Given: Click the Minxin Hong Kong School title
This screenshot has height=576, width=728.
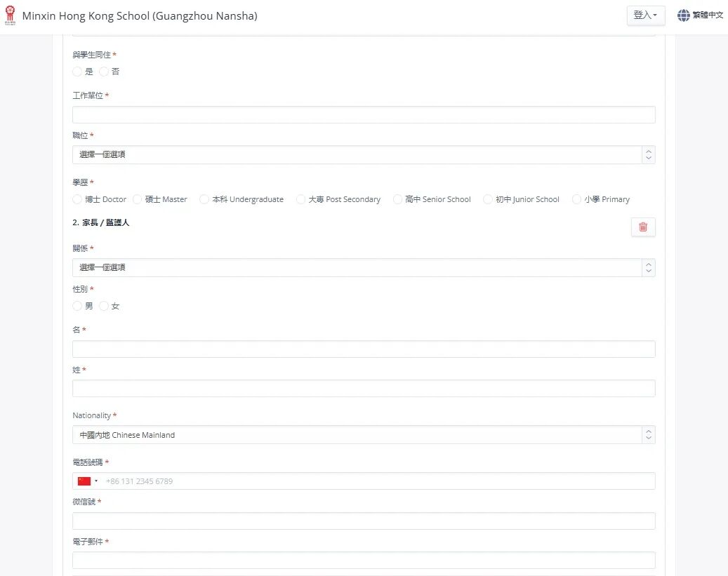Looking at the screenshot, I should (140, 15).
